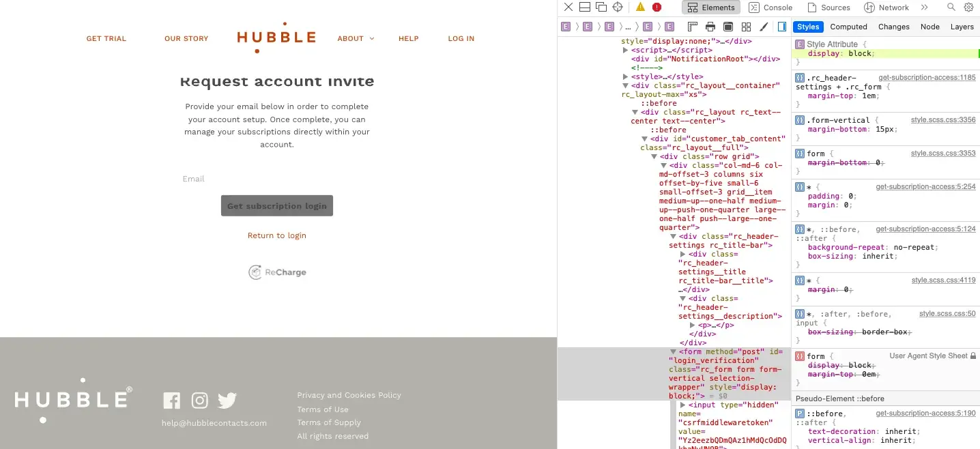Expand the About menu chevron
The image size is (980, 449).
(x=372, y=39)
